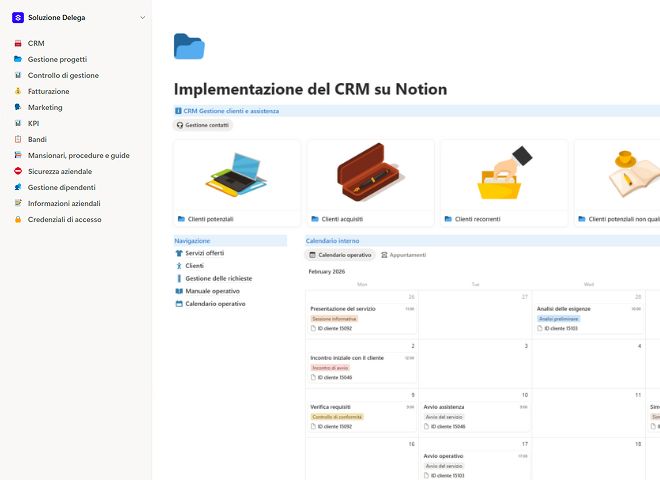Click the Controllo di gestione icon
This screenshot has height=480, width=660.
[18, 75]
